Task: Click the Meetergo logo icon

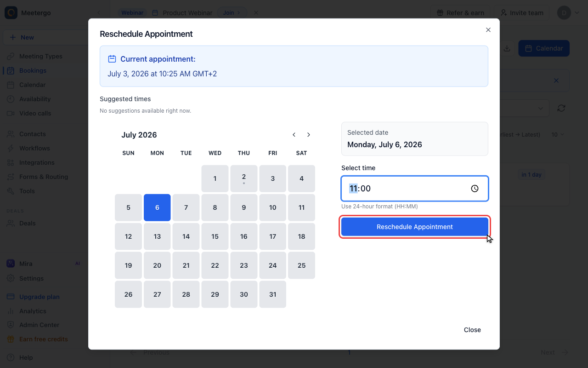Action: (x=11, y=13)
